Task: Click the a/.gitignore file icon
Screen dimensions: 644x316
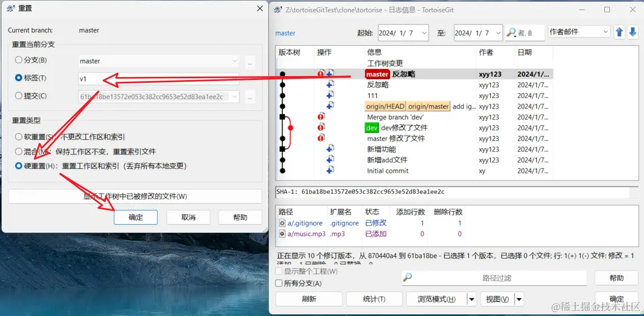Action: [x=282, y=223]
